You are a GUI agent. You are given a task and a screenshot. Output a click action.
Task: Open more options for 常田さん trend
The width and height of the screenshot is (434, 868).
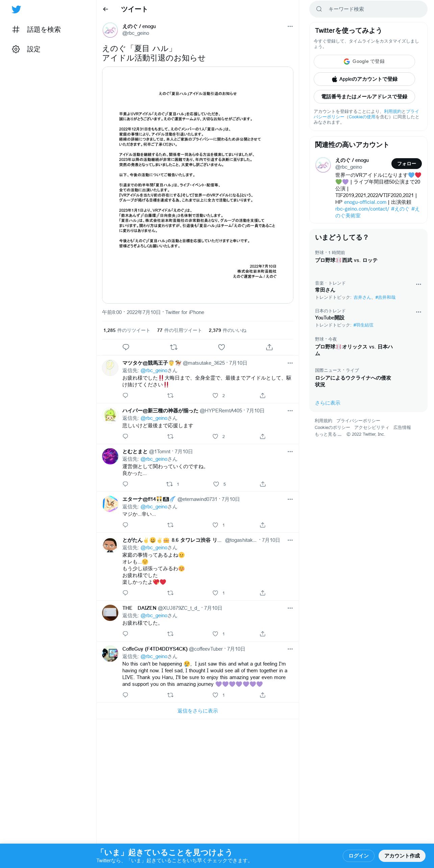pyautogui.click(x=418, y=284)
